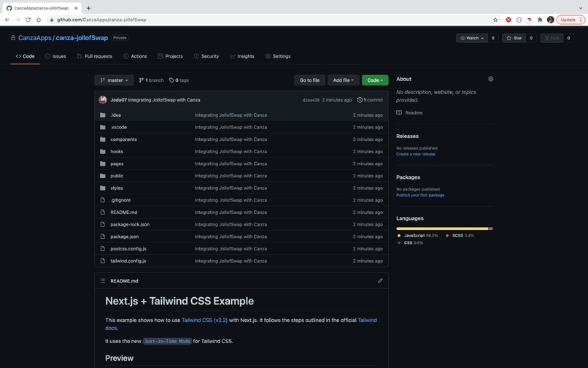Open a new browser tab with plus
588x368 pixels.
click(88, 8)
